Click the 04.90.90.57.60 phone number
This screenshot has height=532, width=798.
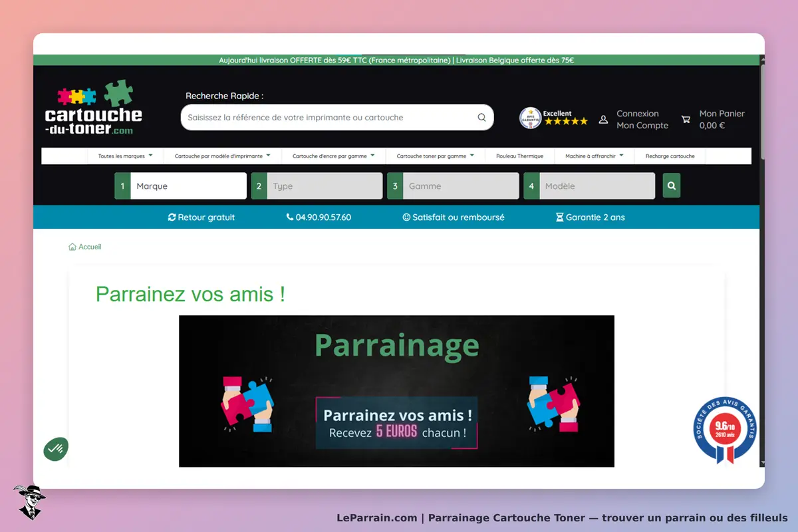point(323,217)
